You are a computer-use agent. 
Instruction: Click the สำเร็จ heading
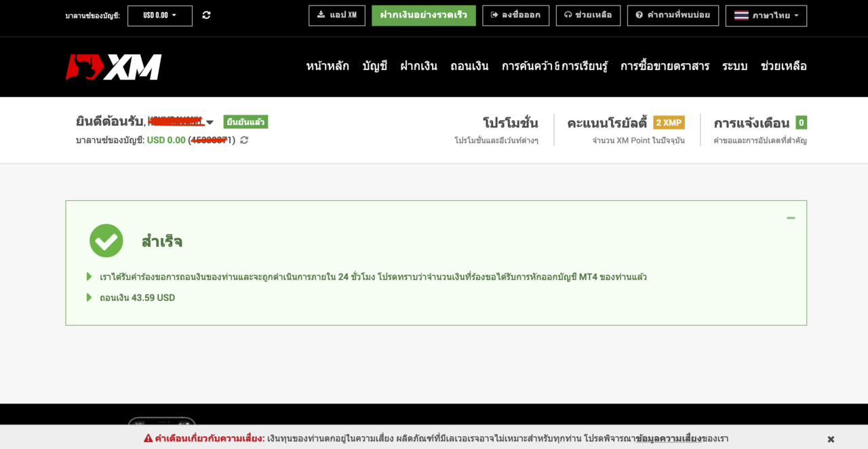(161, 241)
